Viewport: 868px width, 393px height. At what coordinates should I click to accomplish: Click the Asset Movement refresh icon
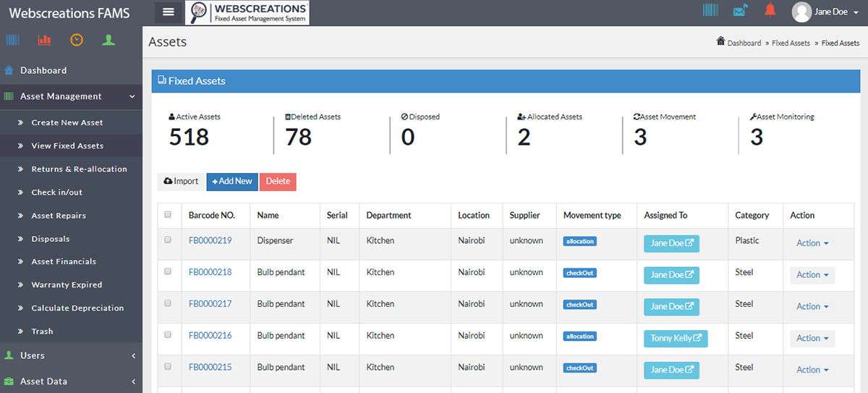click(x=637, y=117)
